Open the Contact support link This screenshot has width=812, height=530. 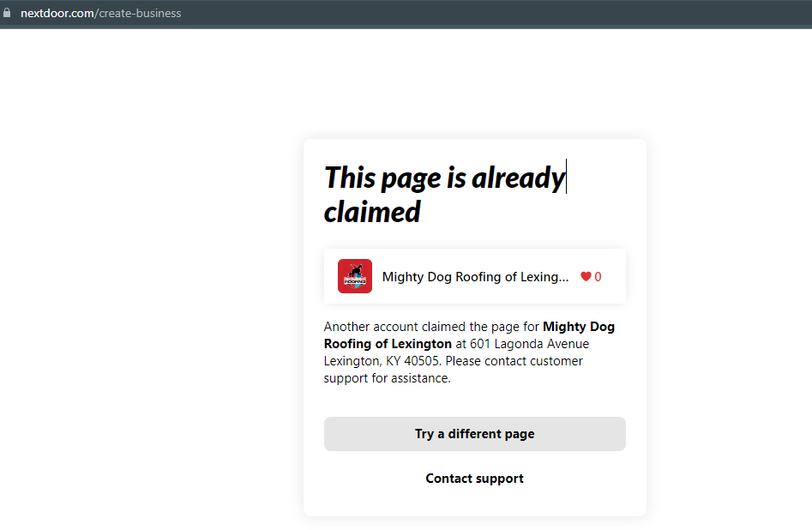[474, 479]
